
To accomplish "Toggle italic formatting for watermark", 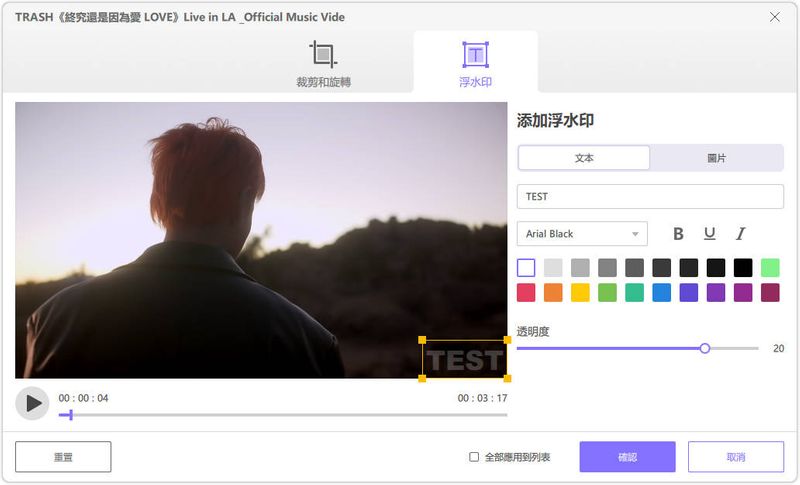I will 740,234.
